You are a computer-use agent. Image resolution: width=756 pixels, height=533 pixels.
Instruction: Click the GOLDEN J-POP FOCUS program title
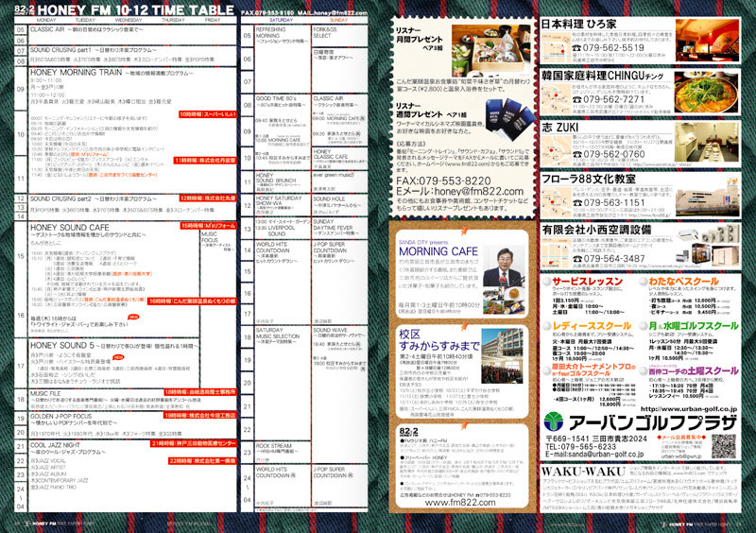pyautogui.click(x=60, y=416)
